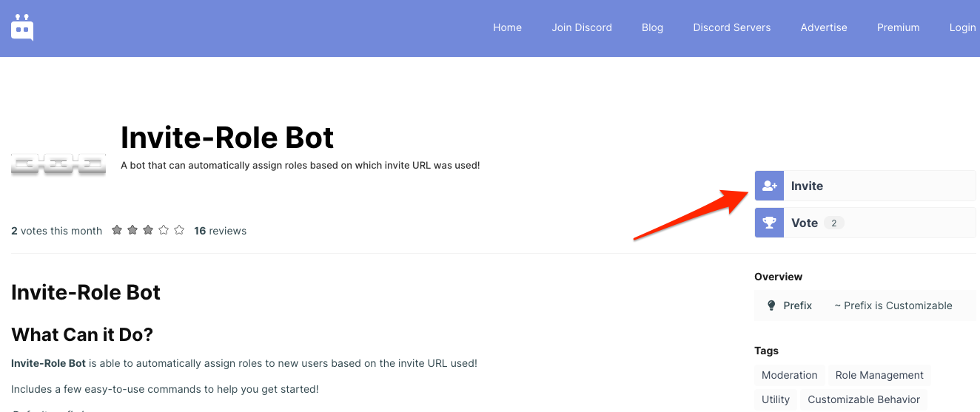Click the third rating star
Screen dimensions: 980x412
tap(148, 230)
